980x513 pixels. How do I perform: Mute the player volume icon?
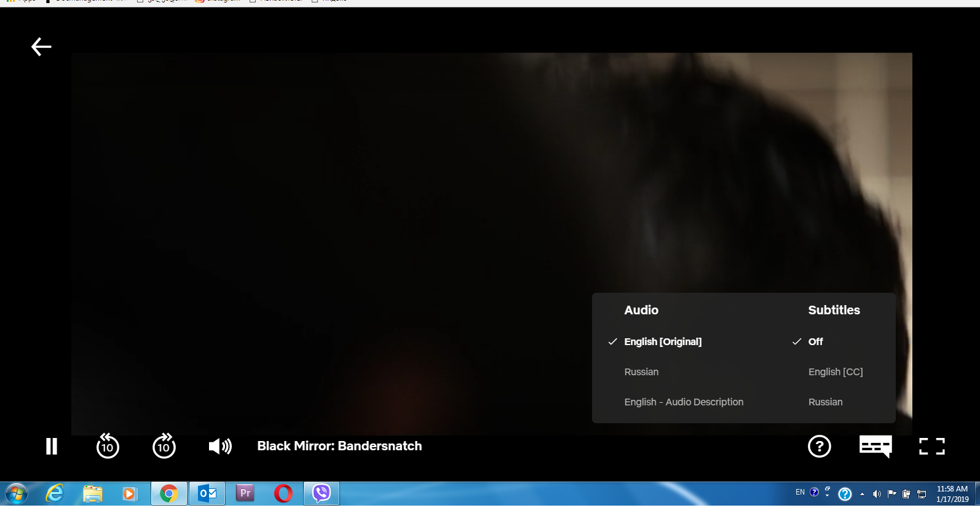coord(220,447)
